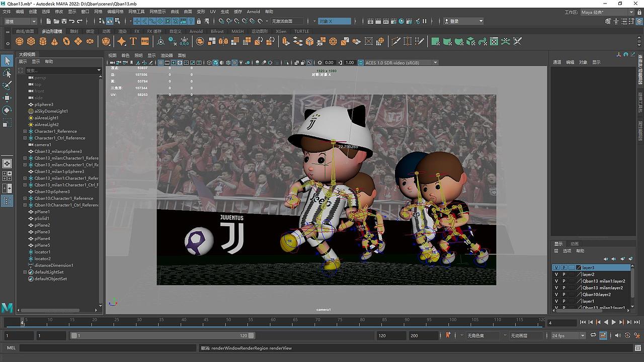Open Render Settings from status line
The width and height of the screenshot is (644, 362).
pyautogui.click(x=393, y=21)
